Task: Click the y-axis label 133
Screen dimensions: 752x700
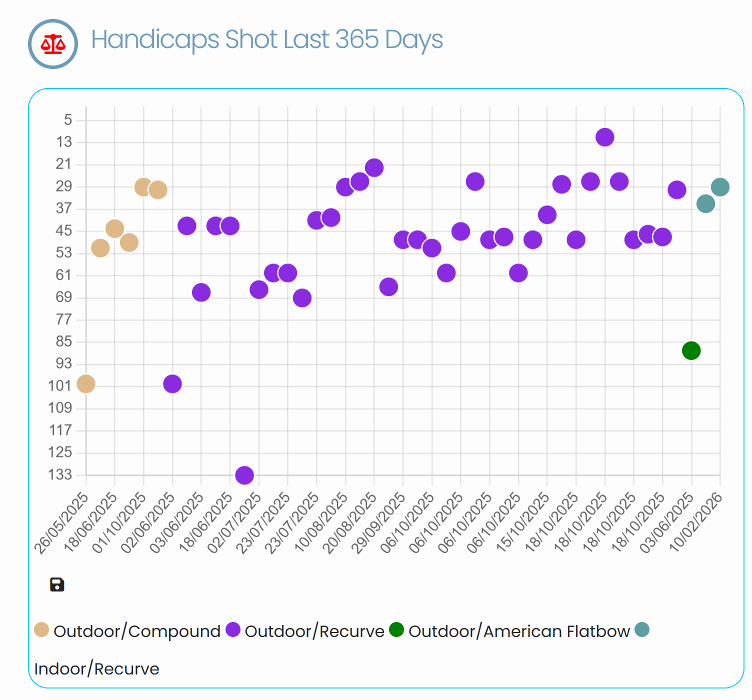Action: point(60,474)
